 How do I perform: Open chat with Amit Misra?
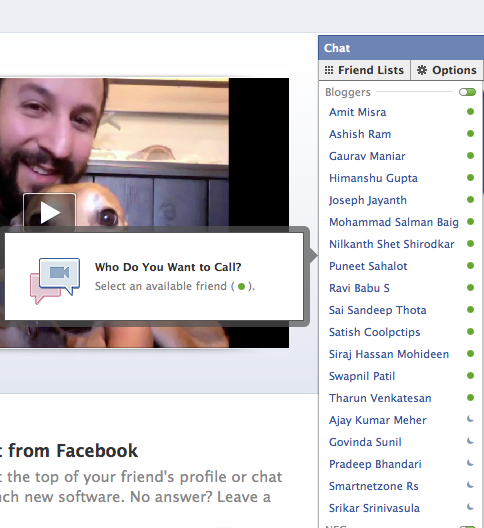[x=357, y=112]
